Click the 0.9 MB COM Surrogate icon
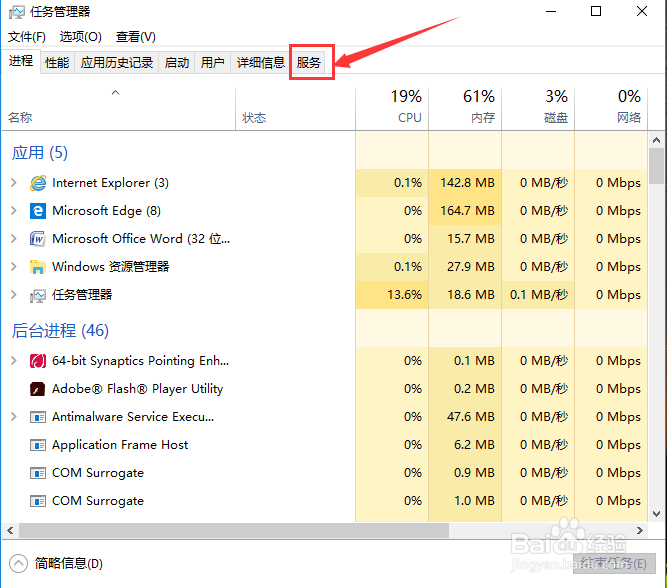Screen dimensions: 667x588 (38, 473)
